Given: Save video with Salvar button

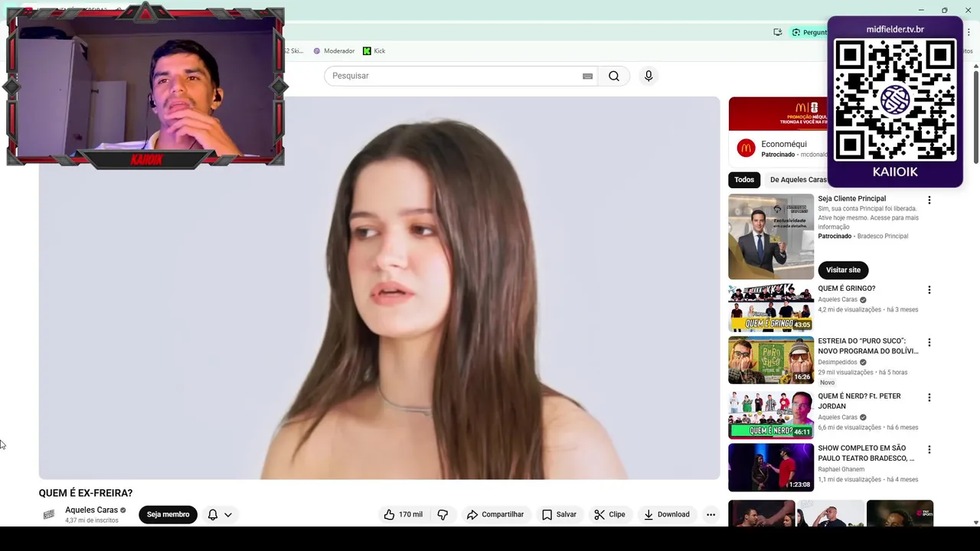Looking at the screenshot, I should tap(559, 514).
